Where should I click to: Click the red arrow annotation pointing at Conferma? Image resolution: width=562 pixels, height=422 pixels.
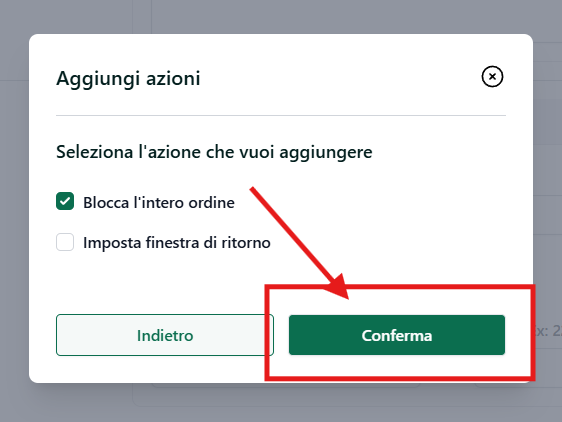click(299, 243)
